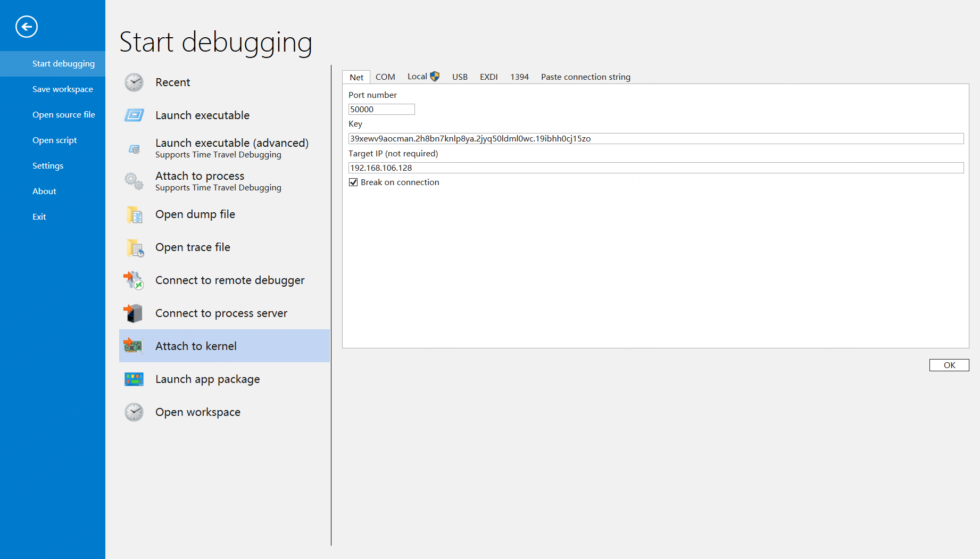Select Attach to process label

coord(200,176)
